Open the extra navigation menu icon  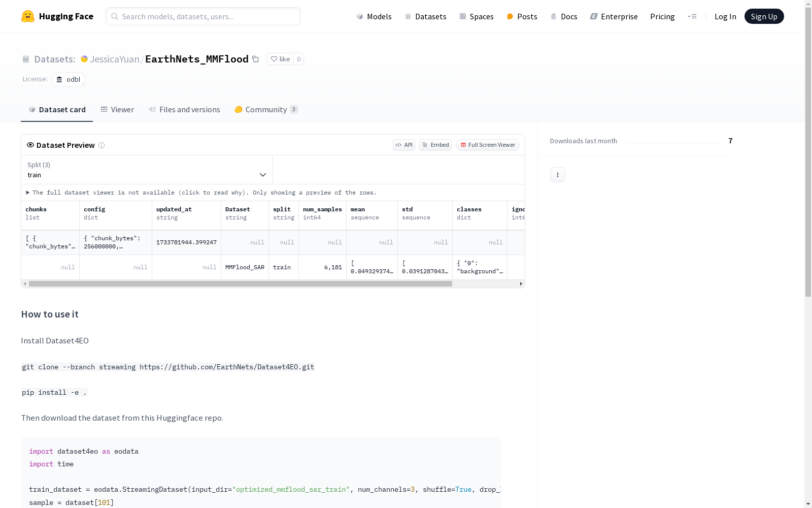[x=692, y=16]
